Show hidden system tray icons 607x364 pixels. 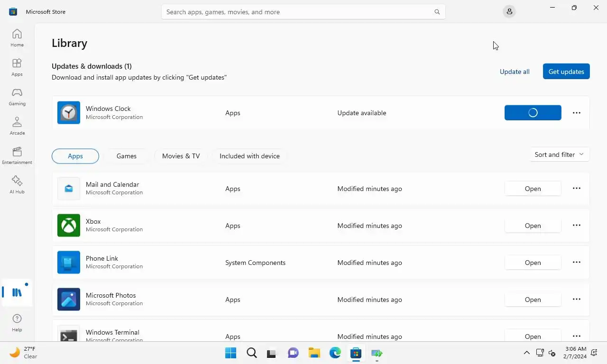(x=527, y=353)
